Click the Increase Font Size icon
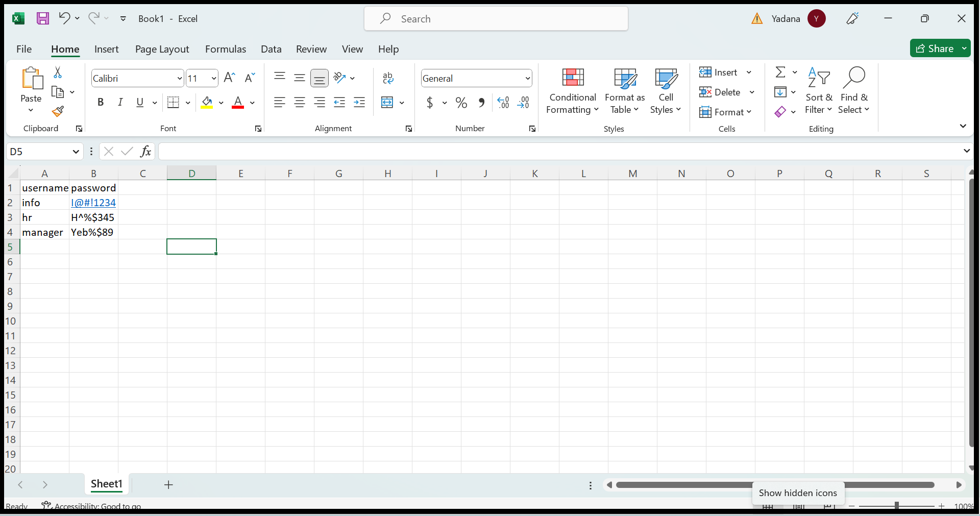Viewport: 980px width, 516px height. (229, 78)
